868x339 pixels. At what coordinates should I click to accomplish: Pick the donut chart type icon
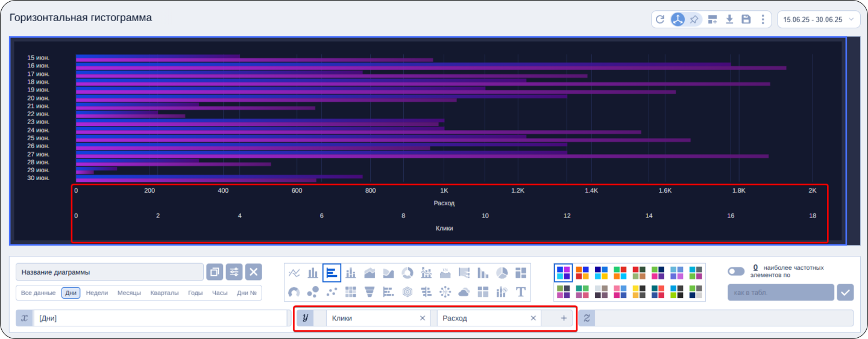[407, 273]
